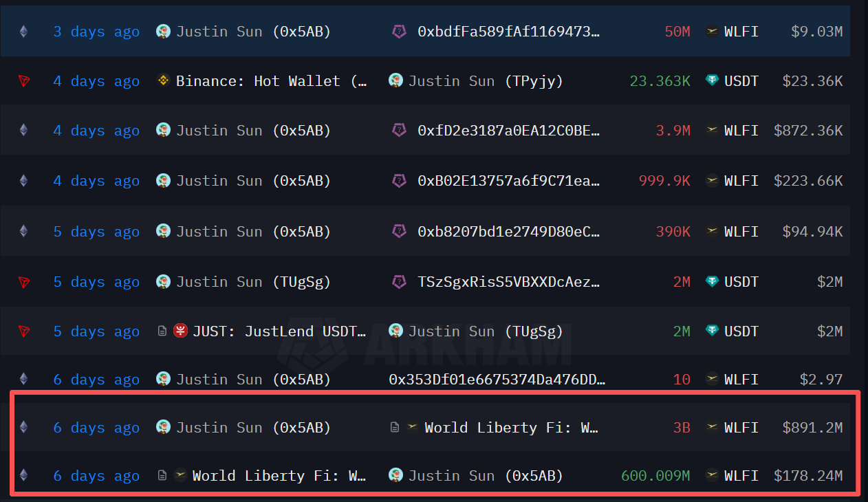Click the 390K amount value

pyautogui.click(x=673, y=232)
